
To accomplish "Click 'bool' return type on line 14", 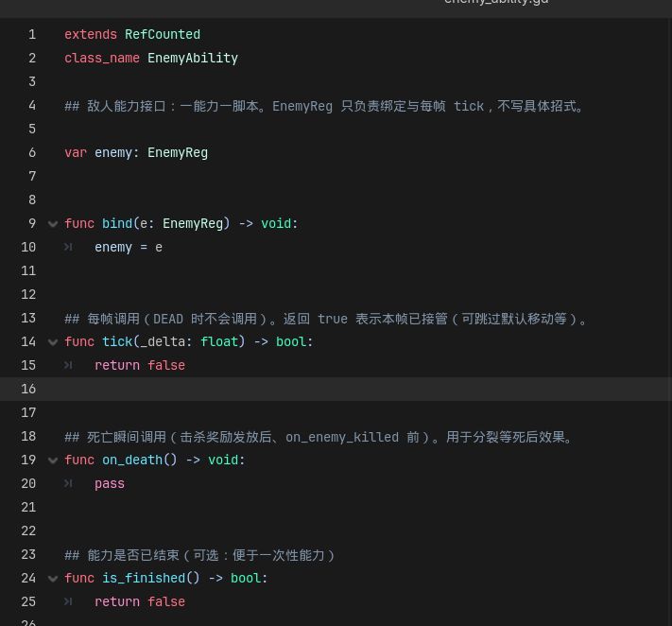I will (291, 341).
